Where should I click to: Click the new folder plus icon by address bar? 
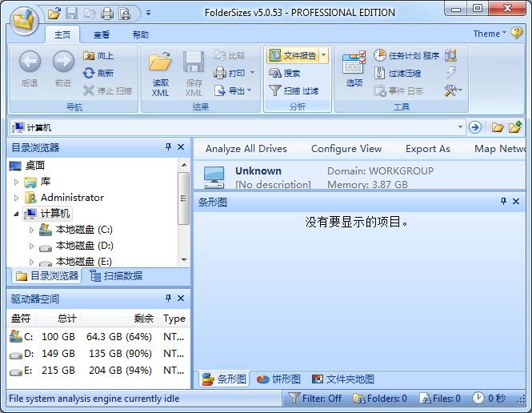(x=514, y=127)
